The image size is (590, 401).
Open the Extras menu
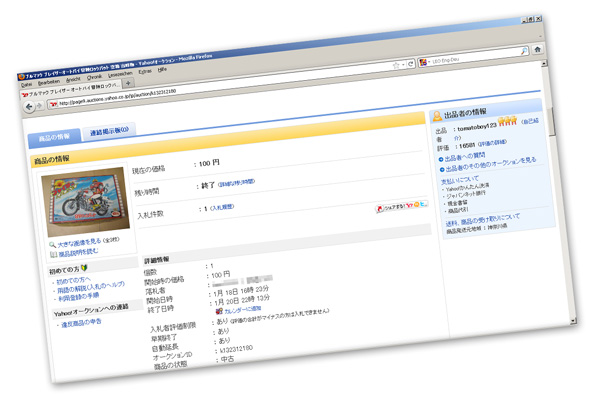click(x=145, y=71)
